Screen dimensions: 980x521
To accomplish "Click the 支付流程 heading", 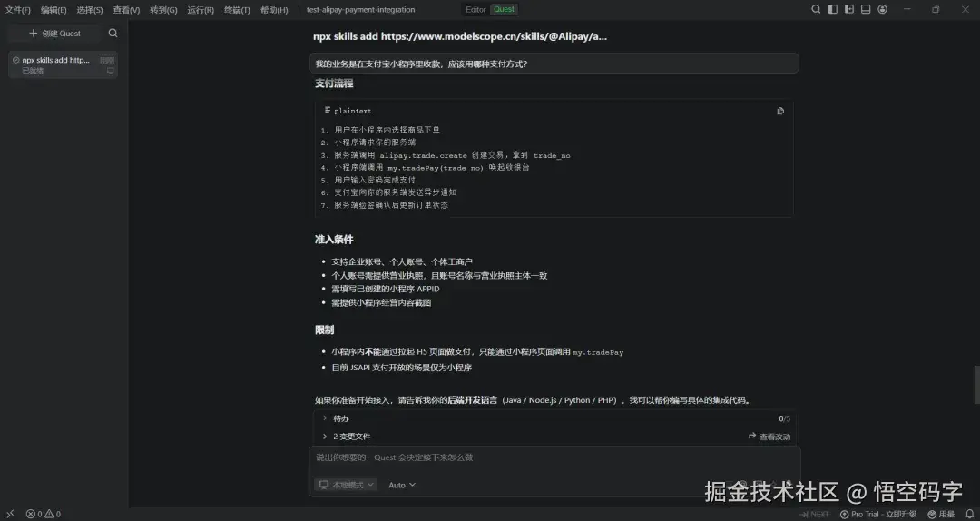I will coord(334,84).
